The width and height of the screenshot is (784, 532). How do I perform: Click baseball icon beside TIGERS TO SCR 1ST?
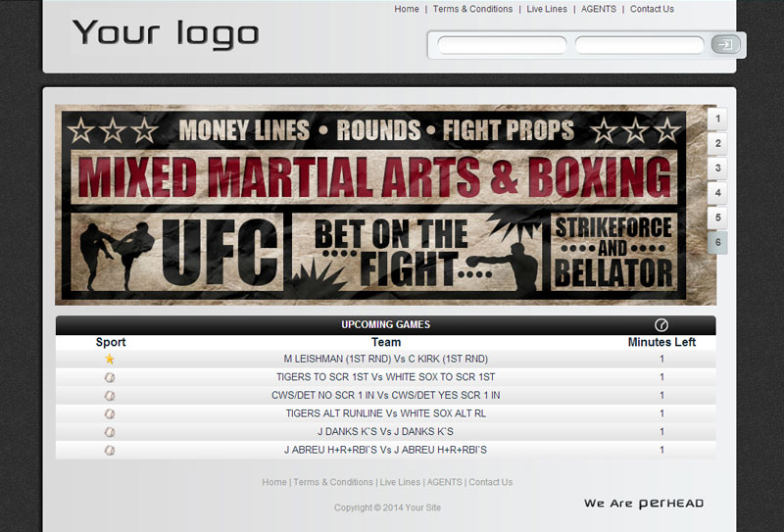(x=110, y=377)
